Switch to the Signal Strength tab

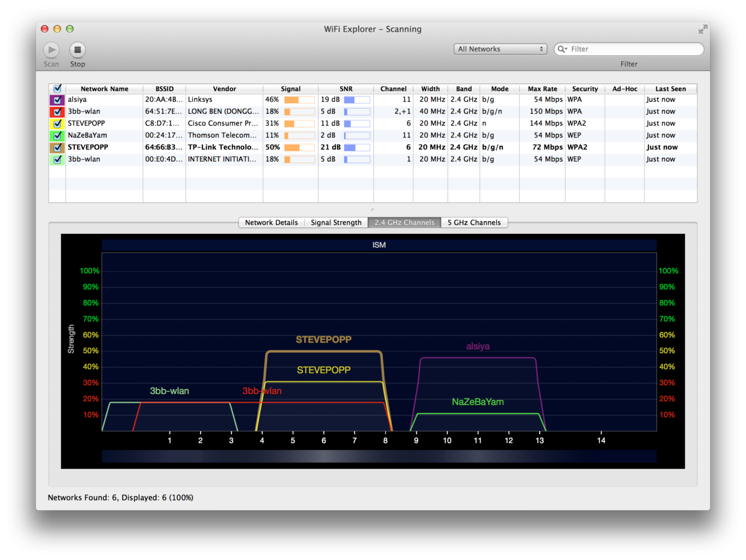click(336, 222)
